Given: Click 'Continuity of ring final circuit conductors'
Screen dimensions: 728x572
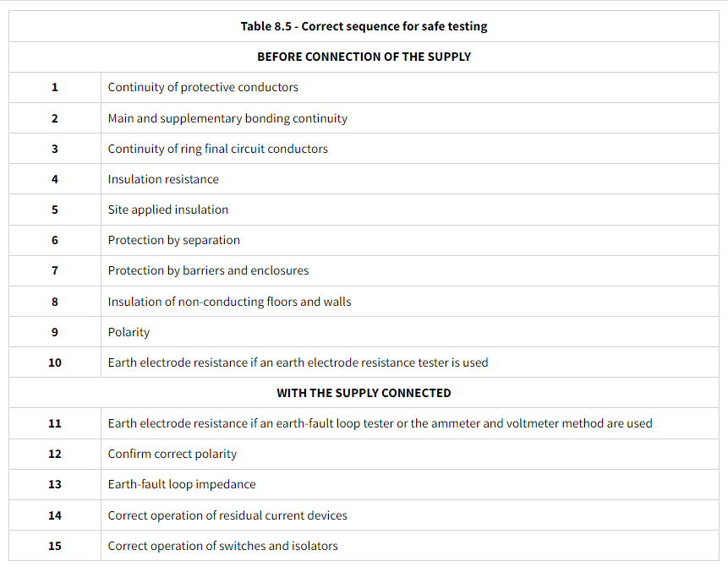Looking at the screenshot, I should [x=217, y=149].
